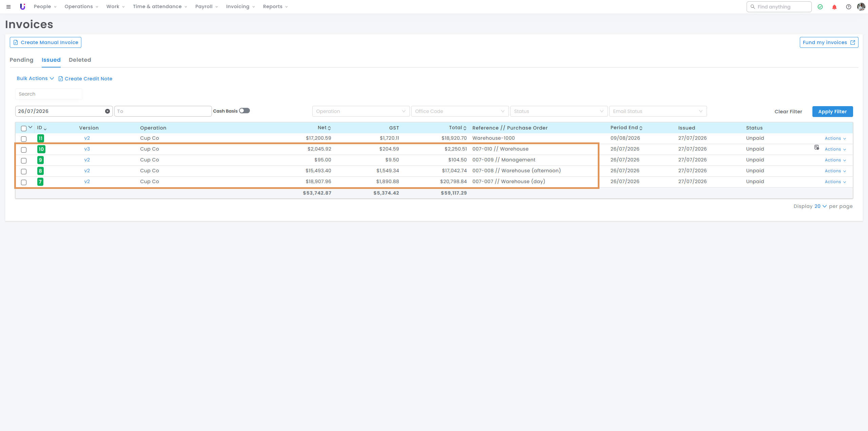
Task: Clear the 26/07/2026 from-date field
Action: pos(107,111)
